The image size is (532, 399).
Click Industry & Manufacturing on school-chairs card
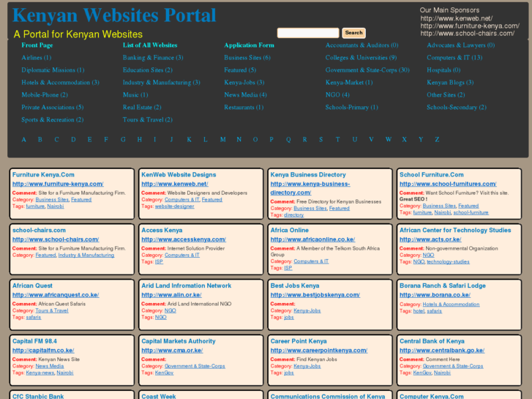pos(86,255)
